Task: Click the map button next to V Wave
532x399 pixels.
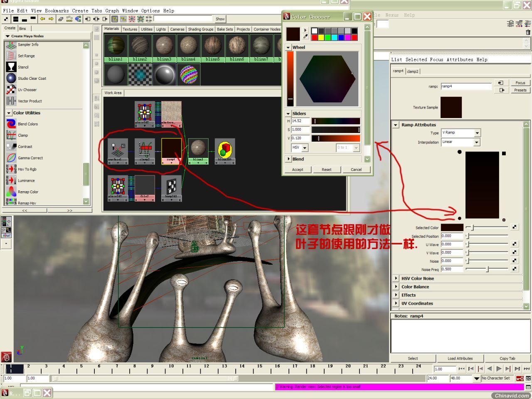Action: [x=515, y=252]
